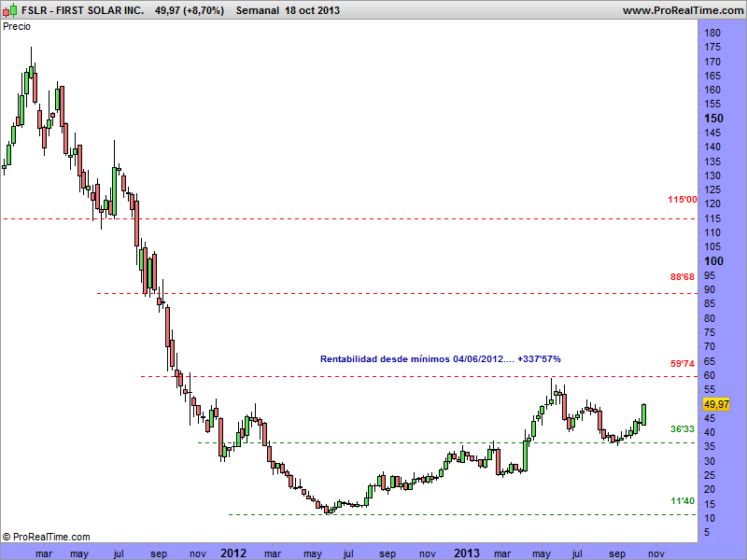Click the green dashed line at 36'33
Image resolution: width=747 pixels, height=560 pixels.
448,442
